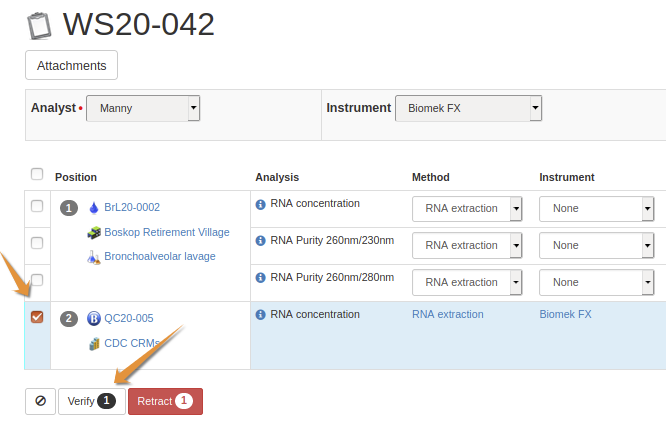666x423 pixels.
Task: Click the reference sample icon beside QC20-005
Action: click(x=94, y=319)
